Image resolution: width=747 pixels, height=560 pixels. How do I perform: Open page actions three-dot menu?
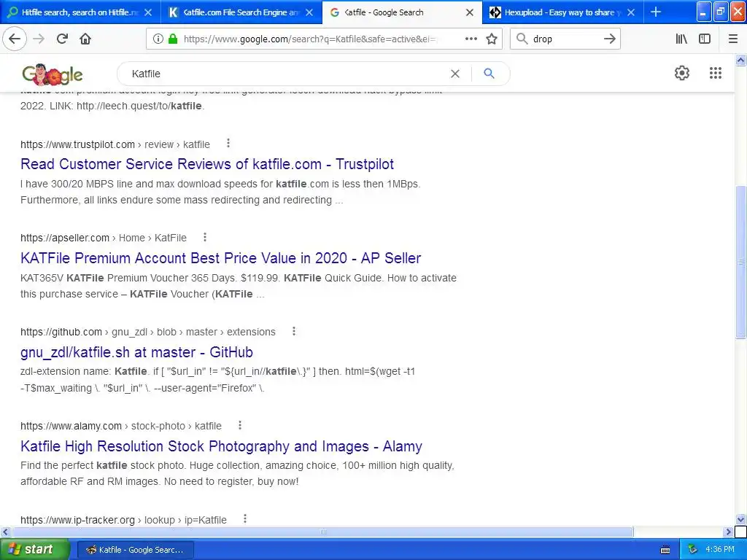point(471,39)
